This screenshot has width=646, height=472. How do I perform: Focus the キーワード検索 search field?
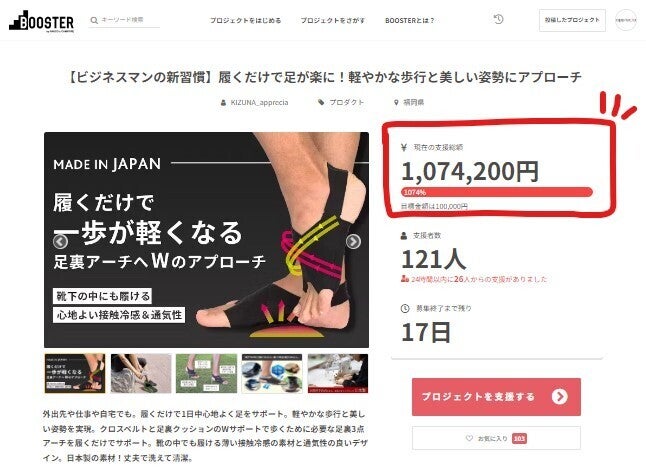tap(129, 20)
